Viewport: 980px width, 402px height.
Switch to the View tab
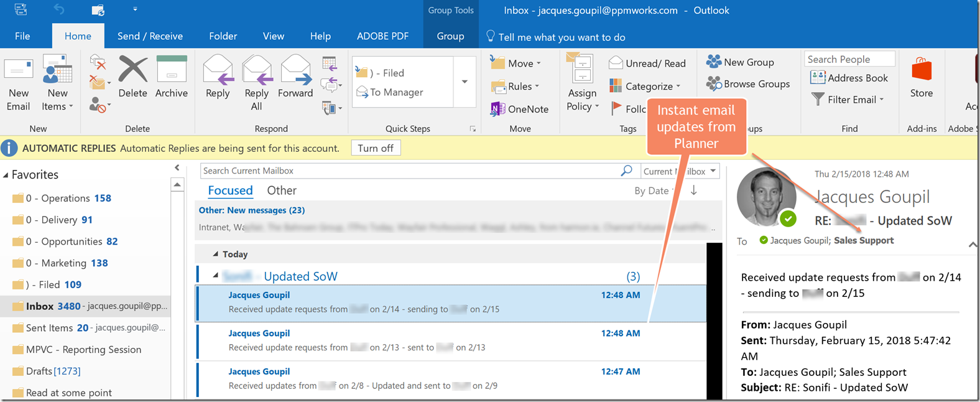point(273,36)
